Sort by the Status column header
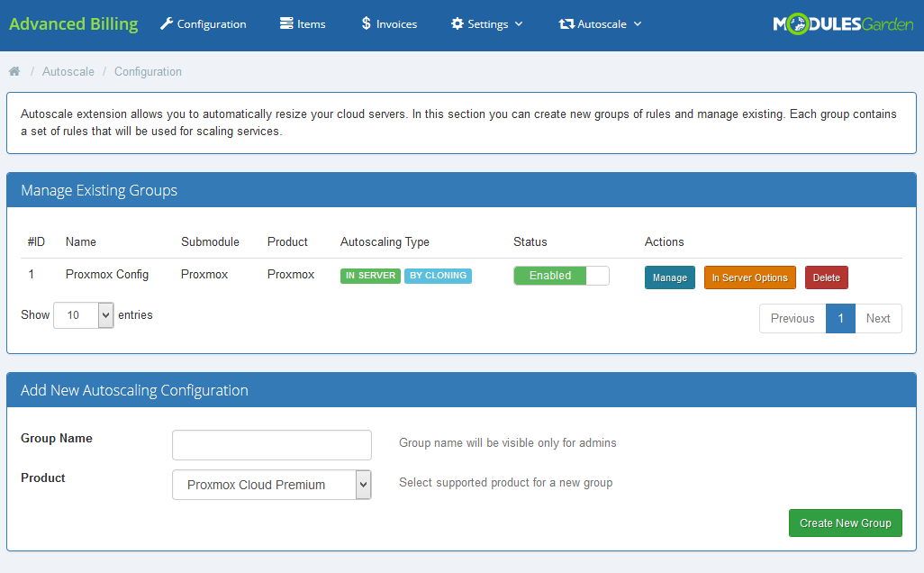The width and height of the screenshot is (924, 573). pos(530,241)
